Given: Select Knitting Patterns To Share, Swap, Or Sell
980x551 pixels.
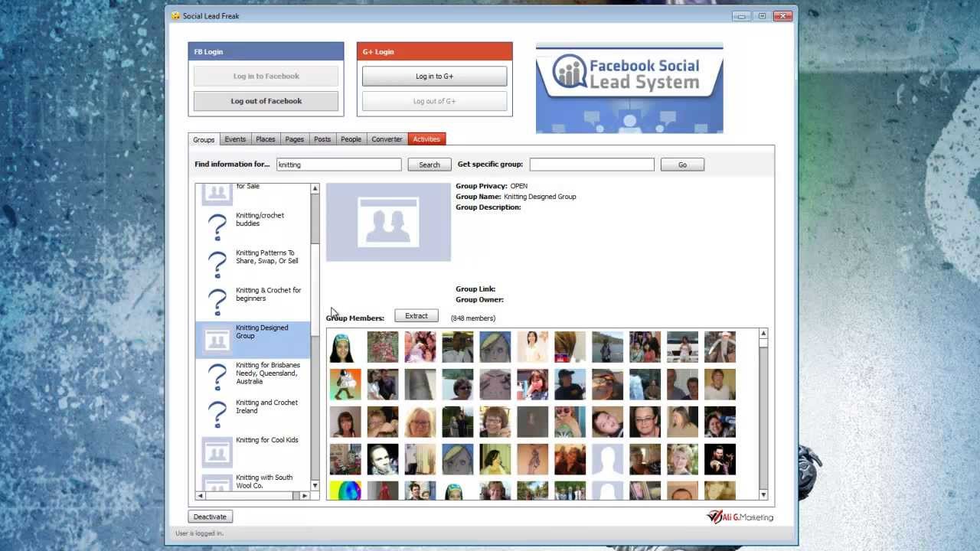Looking at the screenshot, I should pyautogui.click(x=253, y=263).
